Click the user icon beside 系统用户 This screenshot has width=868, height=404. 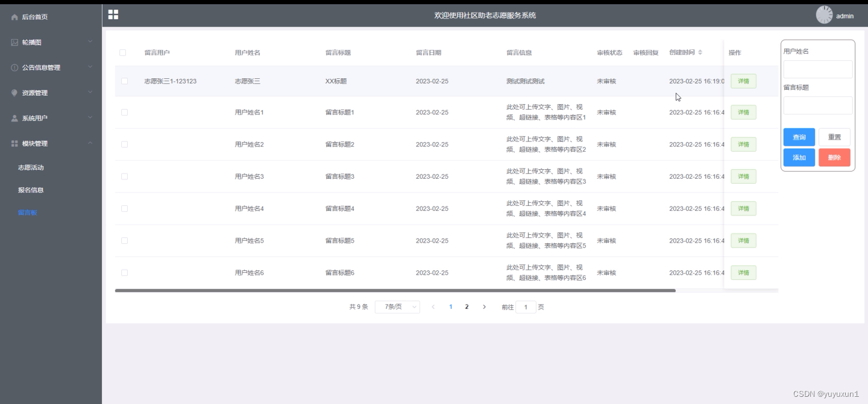click(14, 118)
